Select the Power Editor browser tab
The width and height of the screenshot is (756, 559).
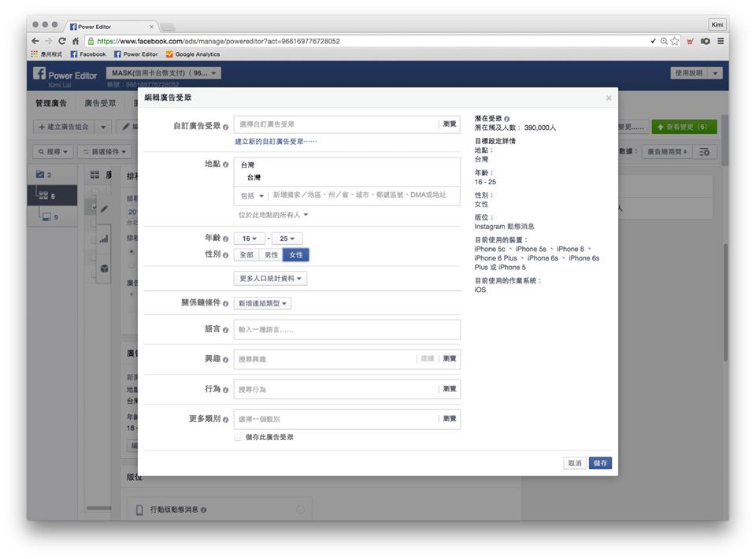tap(110, 27)
